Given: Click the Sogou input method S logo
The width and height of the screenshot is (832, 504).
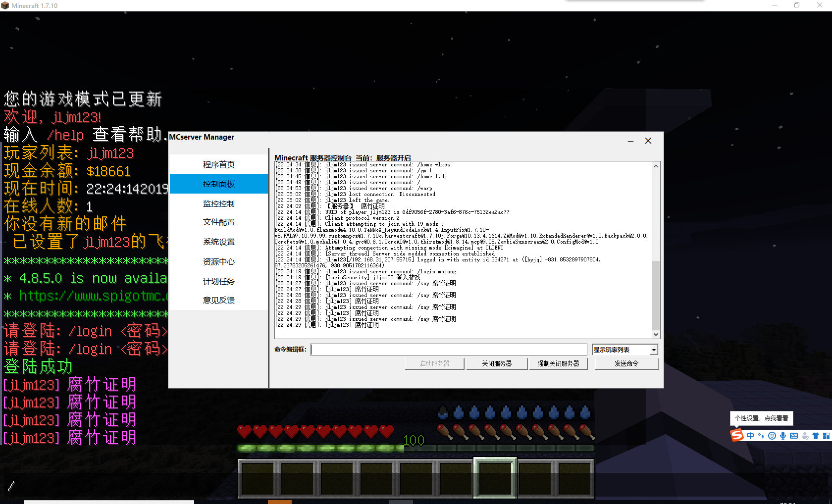Looking at the screenshot, I should pos(737,435).
